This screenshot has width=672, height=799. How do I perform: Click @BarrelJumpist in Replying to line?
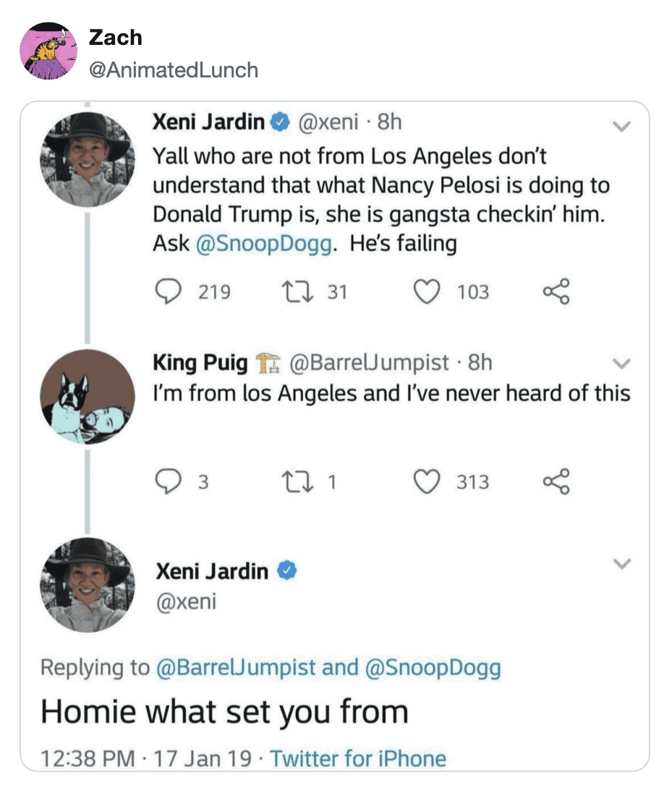pos(236,667)
